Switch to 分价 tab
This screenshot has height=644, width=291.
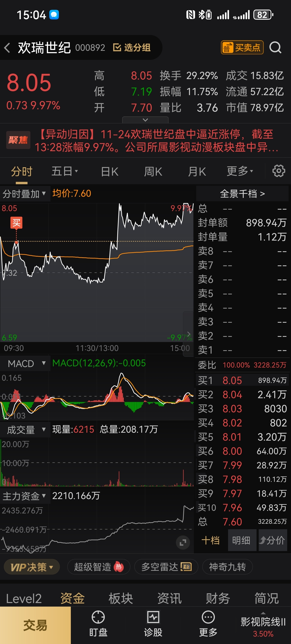(x=273, y=540)
